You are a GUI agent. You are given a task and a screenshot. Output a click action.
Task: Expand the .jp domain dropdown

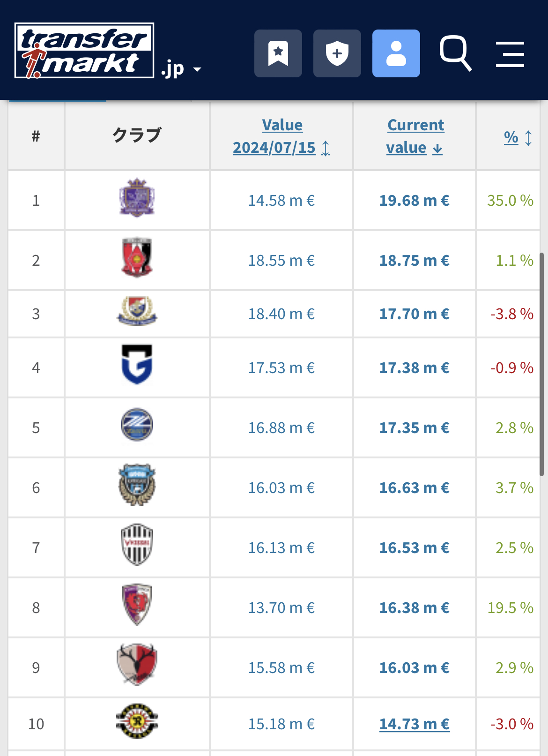pyautogui.click(x=181, y=69)
